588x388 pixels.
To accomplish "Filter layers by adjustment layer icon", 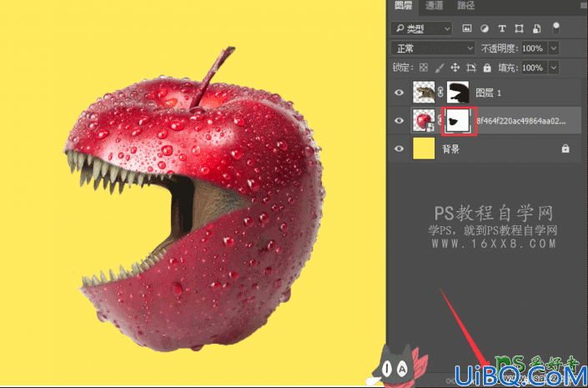I will click(x=485, y=28).
